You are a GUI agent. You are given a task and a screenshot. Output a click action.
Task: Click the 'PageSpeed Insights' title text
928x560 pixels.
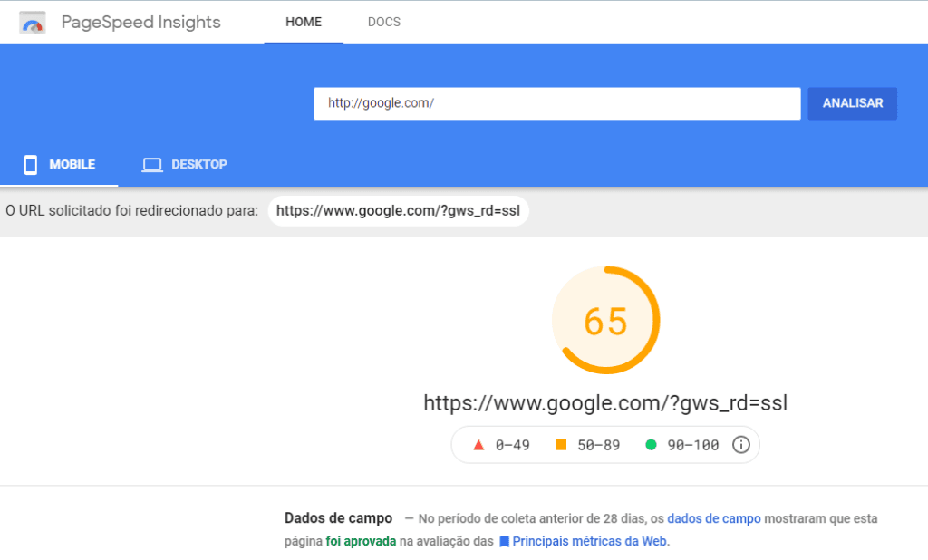pyautogui.click(x=140, y=23)
